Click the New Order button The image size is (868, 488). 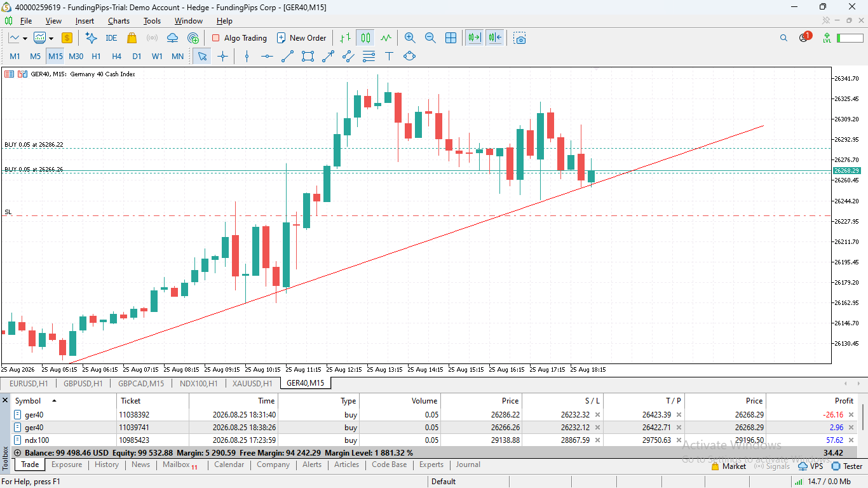pyautogui.click(x=302, y=38)
